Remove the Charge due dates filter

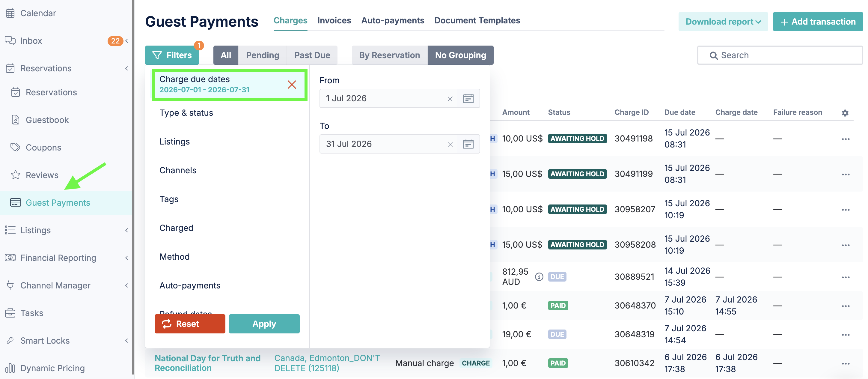point(292,84)
